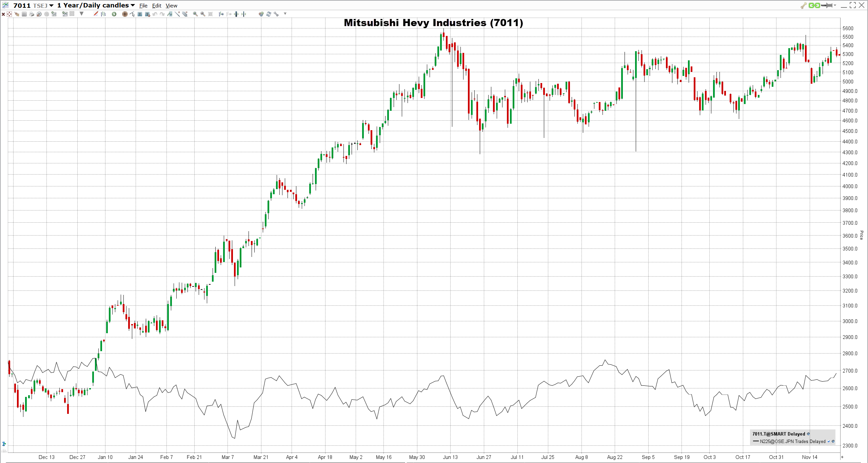This screenshot has width=868, height=463.
Task: Open the dropdown arrow beside the pushpin
Action: point(835,5)
